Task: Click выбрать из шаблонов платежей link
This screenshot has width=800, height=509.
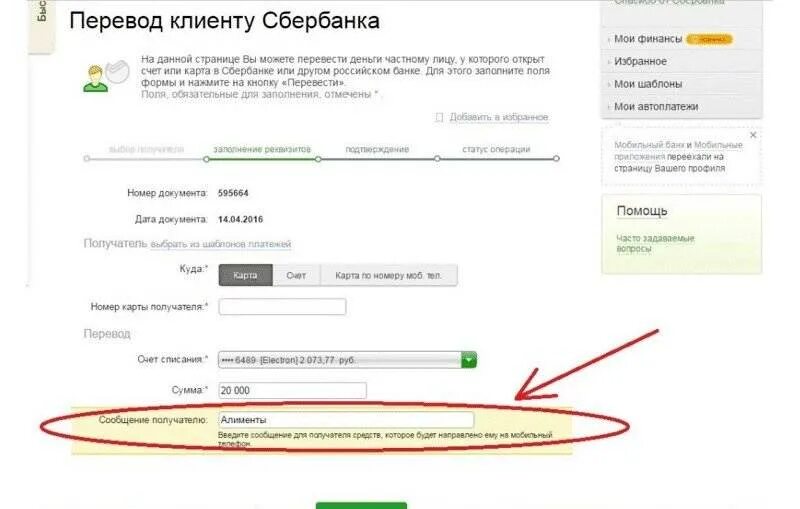Action: 220,244
